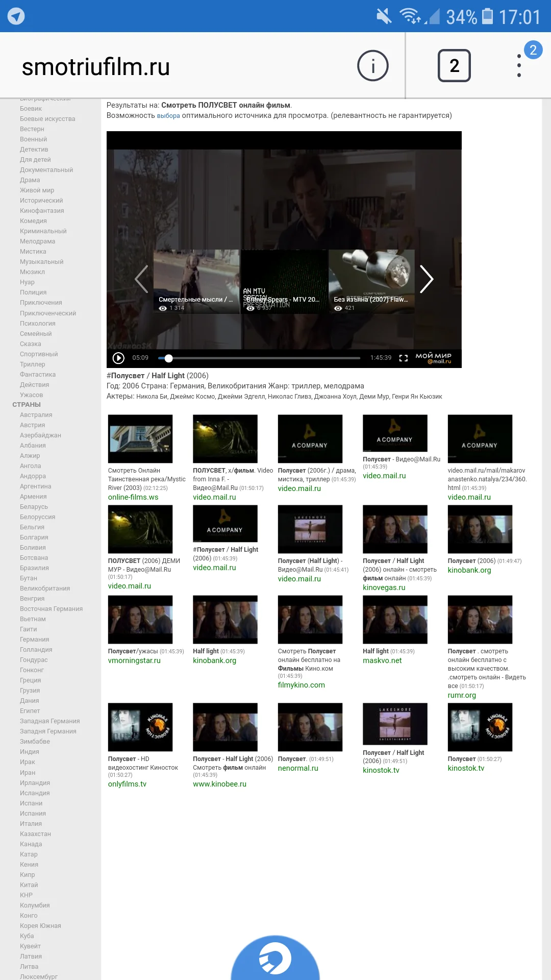
Task: Choose country Латвия in the sidebar
Action: pyautogui.click(x=31, y=957)
